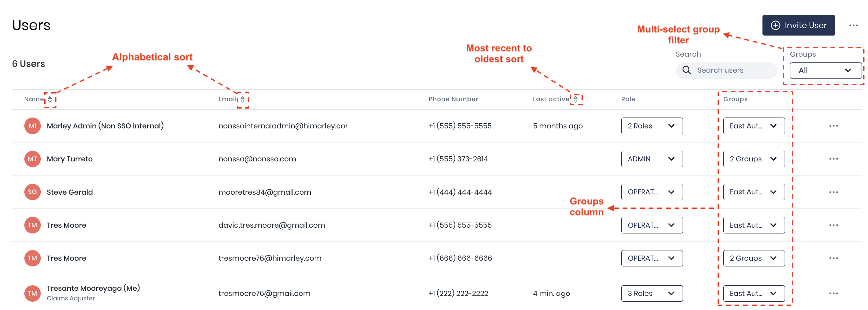
Task: Open Steve Gerald's OPERAT... role dropdown
Action: click(x=651, y=192)
